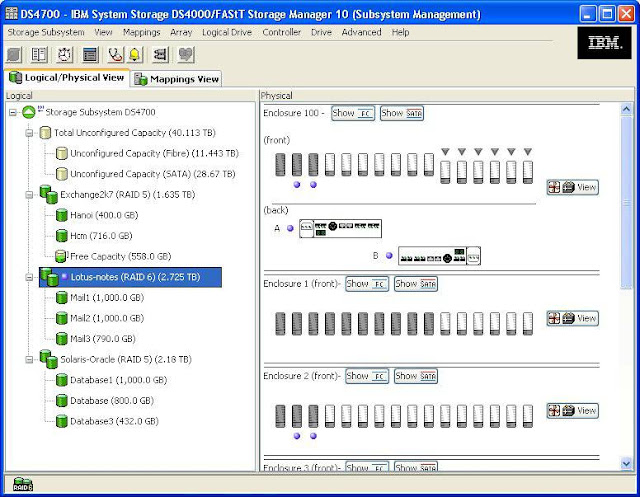Click View button for Enclosure 1
Image resolution: width=640 pixels, height=497 pixels.
pos(573,318)
